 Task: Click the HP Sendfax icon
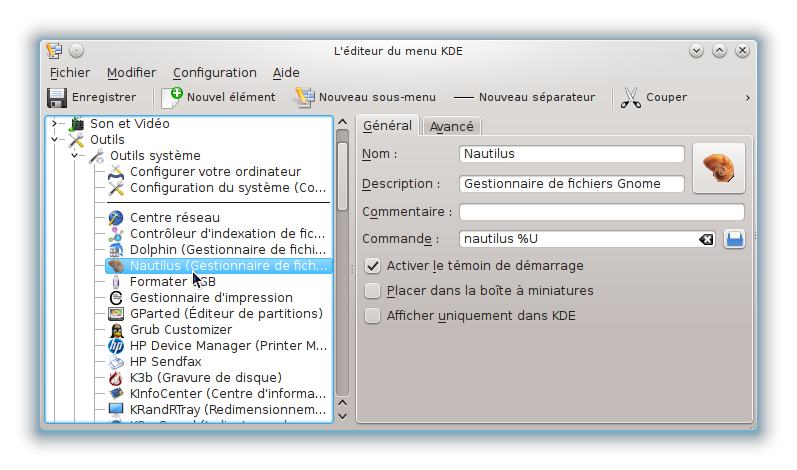click(x=116, y=362)
